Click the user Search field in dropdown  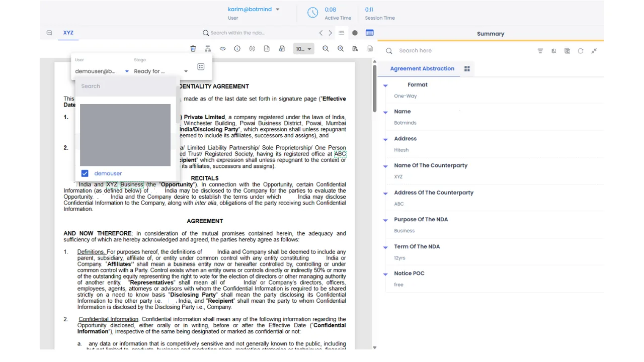click(127, 86)
